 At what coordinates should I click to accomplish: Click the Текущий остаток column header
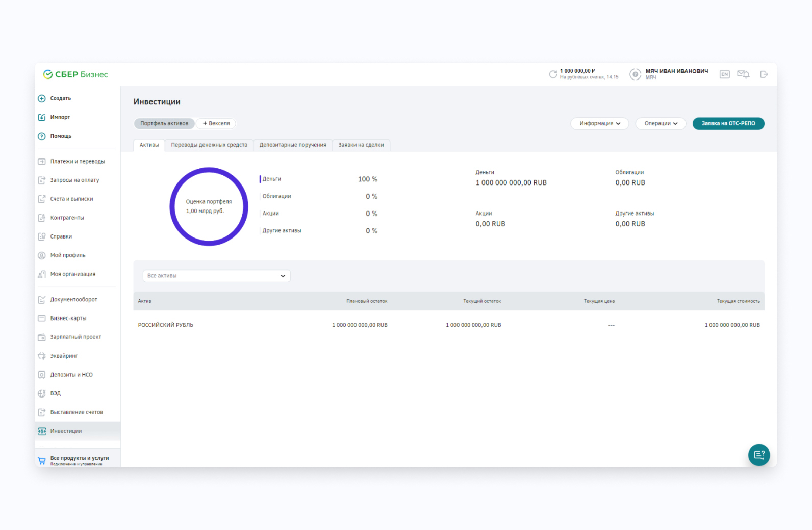pos(482,301)
